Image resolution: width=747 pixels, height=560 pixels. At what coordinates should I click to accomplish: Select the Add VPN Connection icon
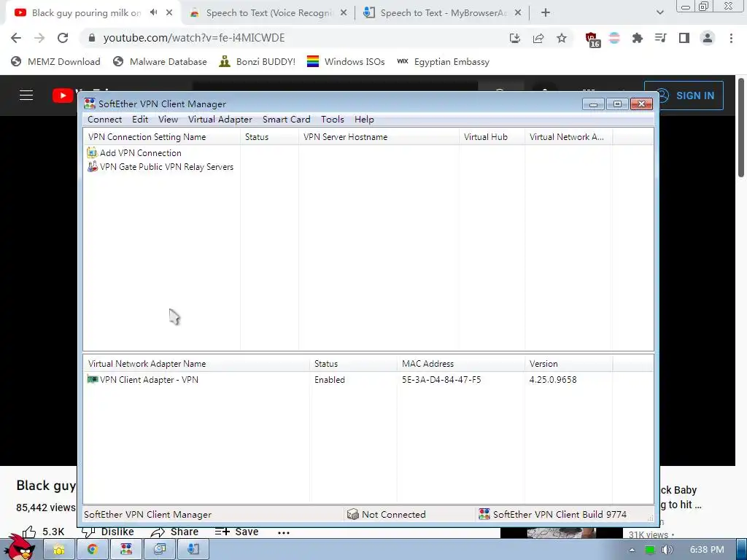click(x=92, y=153)
